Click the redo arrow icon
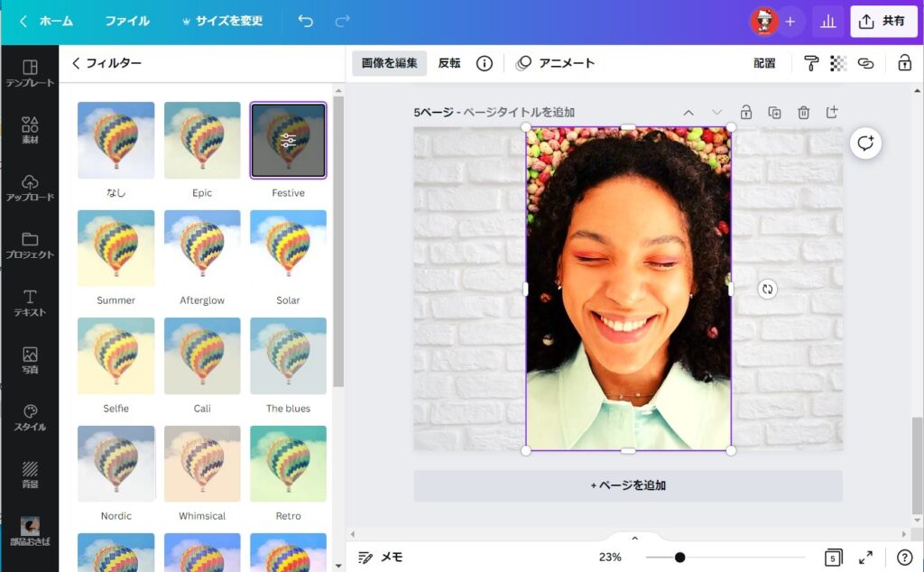This screenshot has height=572, width=924. pyautogui.click(x=342, y=22)
